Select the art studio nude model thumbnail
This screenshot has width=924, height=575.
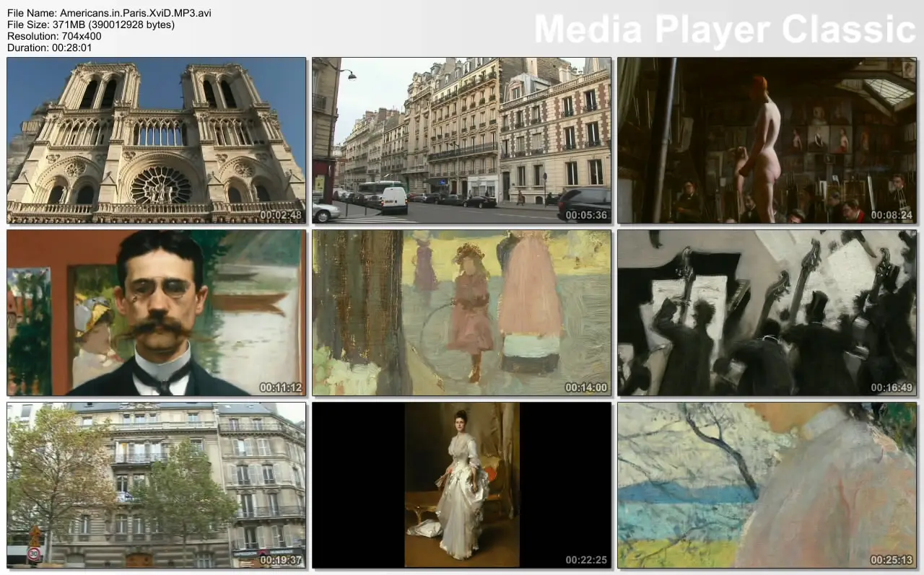(767, 140)
